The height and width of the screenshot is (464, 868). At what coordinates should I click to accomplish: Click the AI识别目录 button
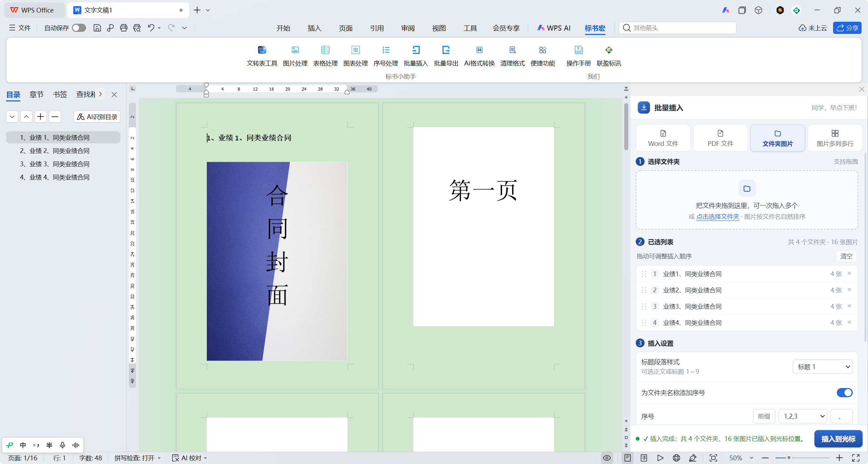pyautogui.click(x=97, y=117)
